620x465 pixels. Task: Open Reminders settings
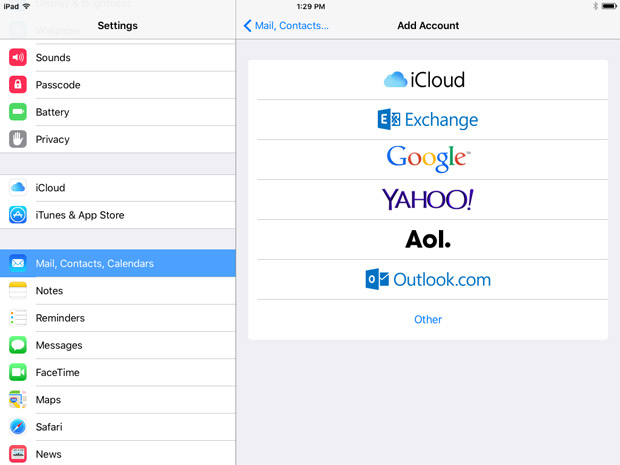pos(117,318)
